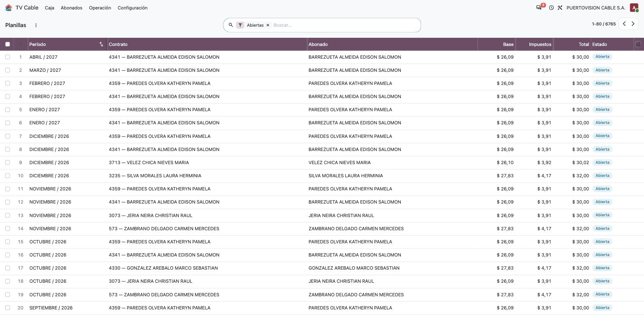
Task: Sort by the Estado column header
Action: coord(612,44)
